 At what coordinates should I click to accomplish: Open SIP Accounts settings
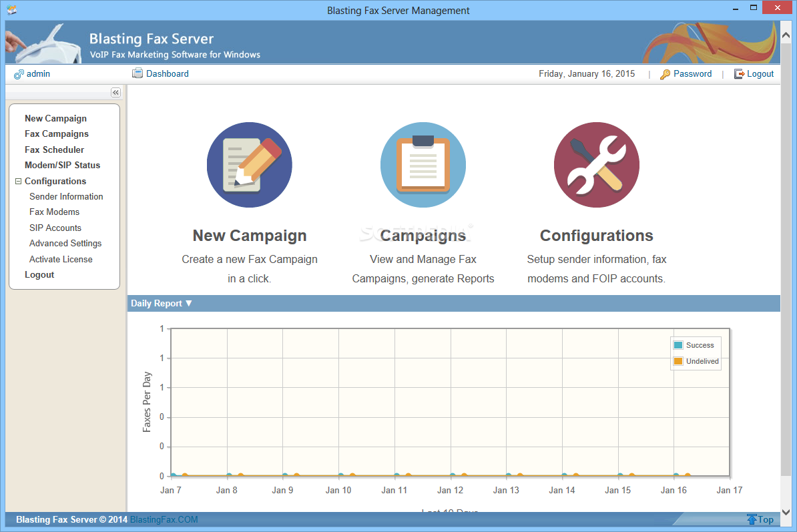[x=55, y=228]
